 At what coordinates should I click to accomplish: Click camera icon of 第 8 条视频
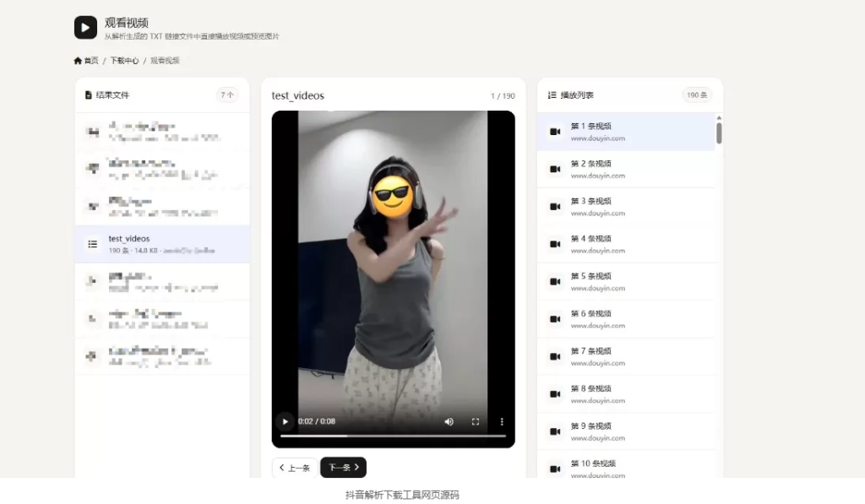(x=555, y=394)
